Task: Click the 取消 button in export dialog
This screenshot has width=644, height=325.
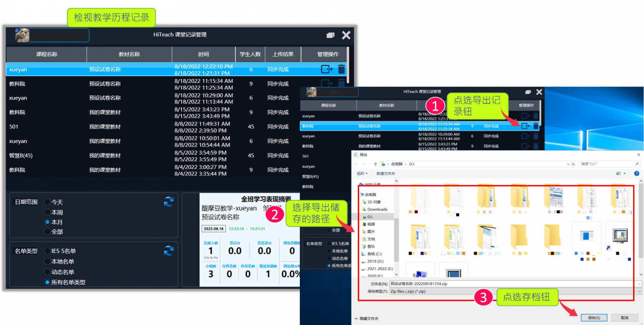Action: point(624,318)
